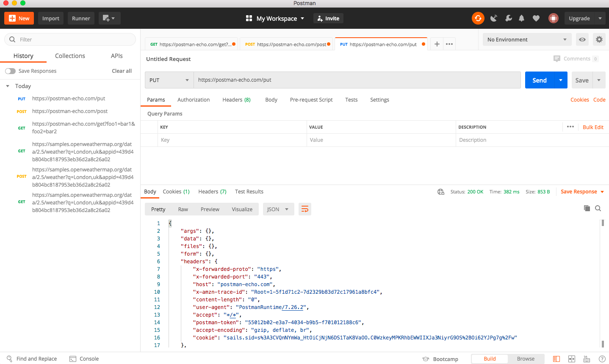Open the wrench settings icon

(509, 18)
